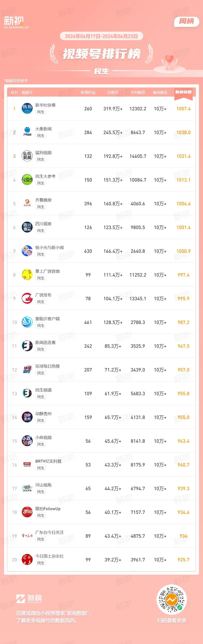Click the 极小光与新小闻 account name

pos(50,248)
